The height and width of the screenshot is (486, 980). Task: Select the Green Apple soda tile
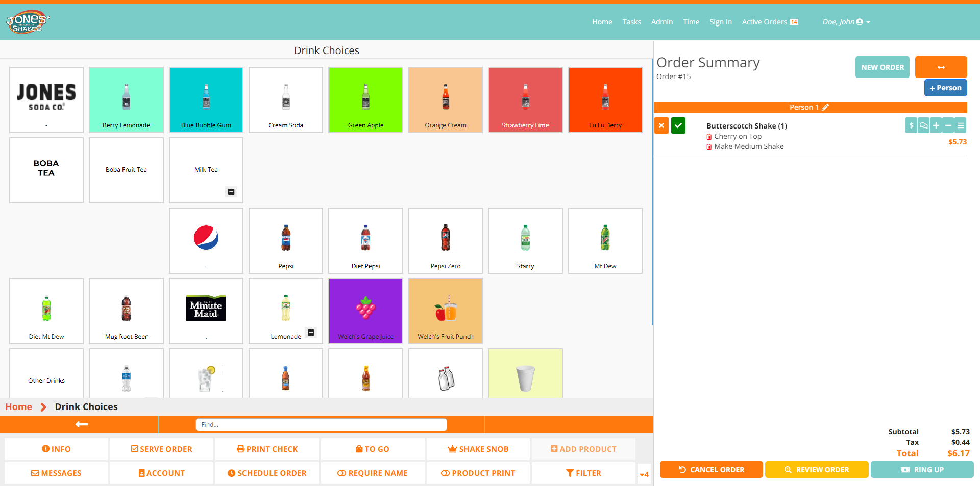(x=365, y=100)
